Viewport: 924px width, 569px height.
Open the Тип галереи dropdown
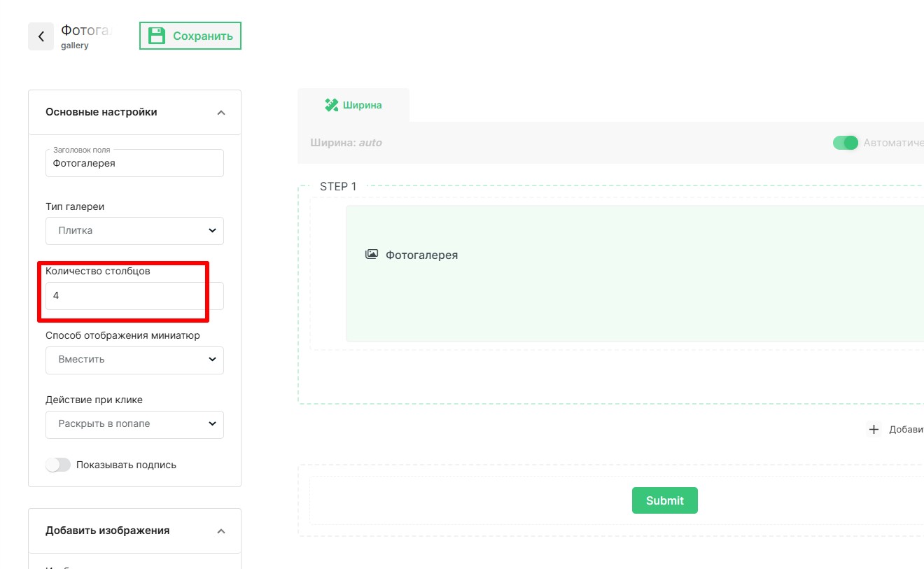coord(134,230)
